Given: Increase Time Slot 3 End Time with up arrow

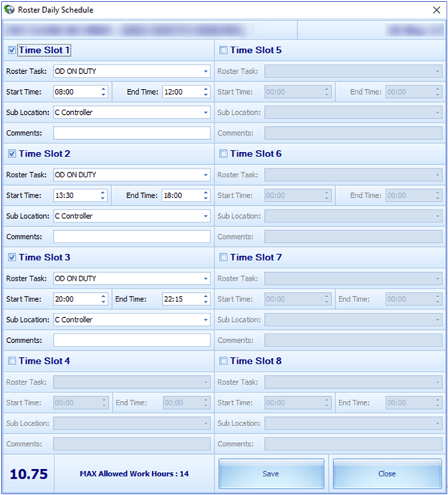Looking at the screenshot, I should click(205, 296).
